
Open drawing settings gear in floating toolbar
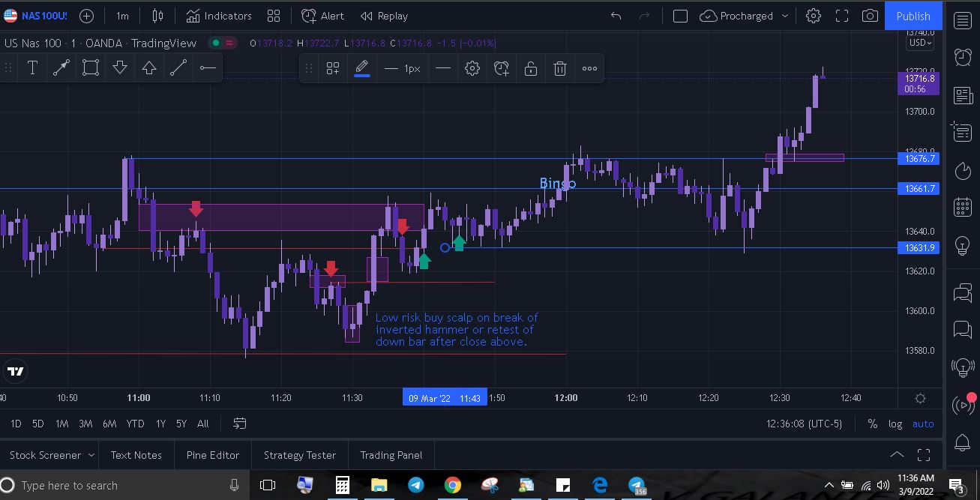click(x=472, y=68)
